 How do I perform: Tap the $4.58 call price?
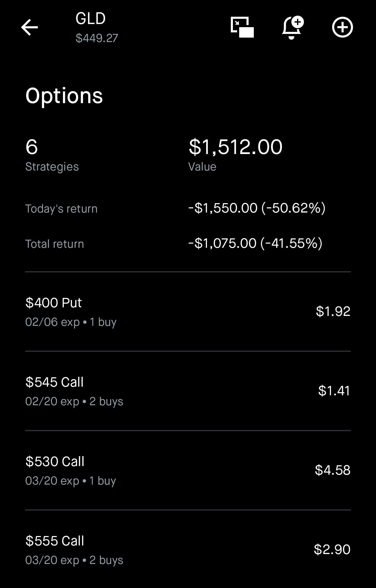[x=332, y=470]
